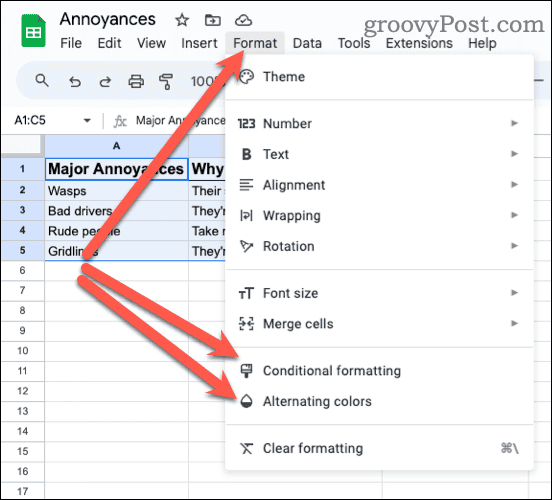Print the spreadsheet

[x=136, y=81]
